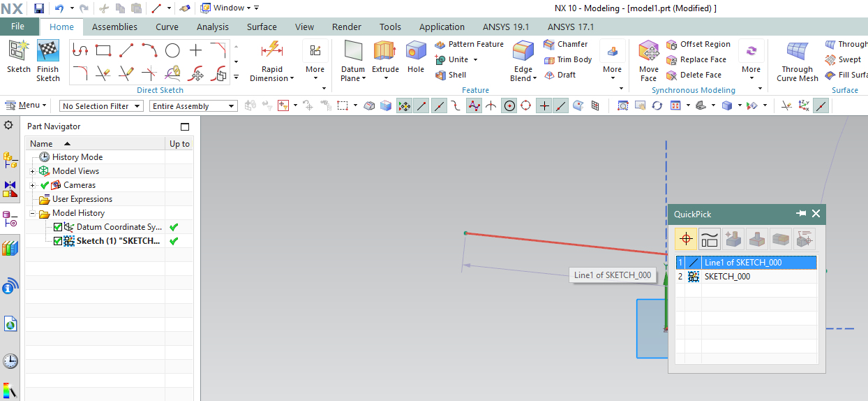Switch to the Curve tab

pos(167,27)
